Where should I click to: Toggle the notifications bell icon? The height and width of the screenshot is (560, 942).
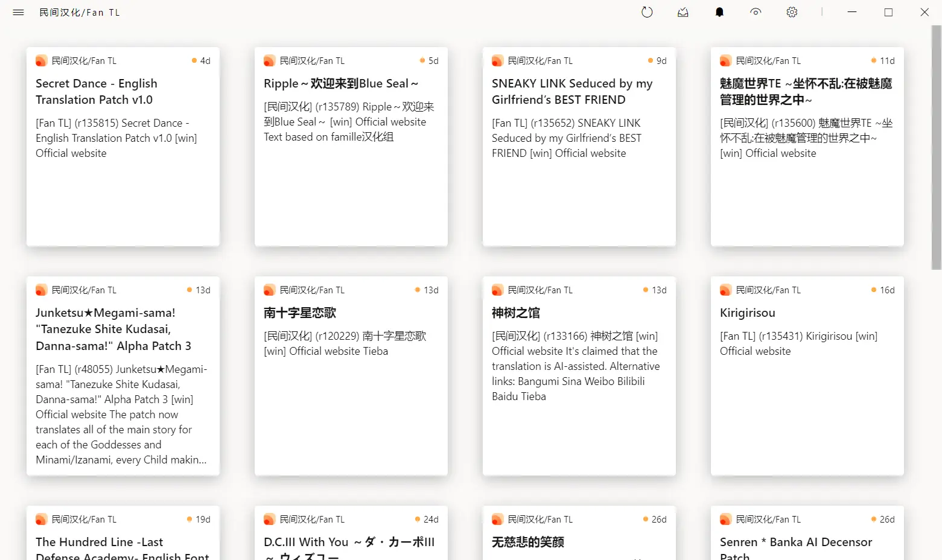click(719, 12)
